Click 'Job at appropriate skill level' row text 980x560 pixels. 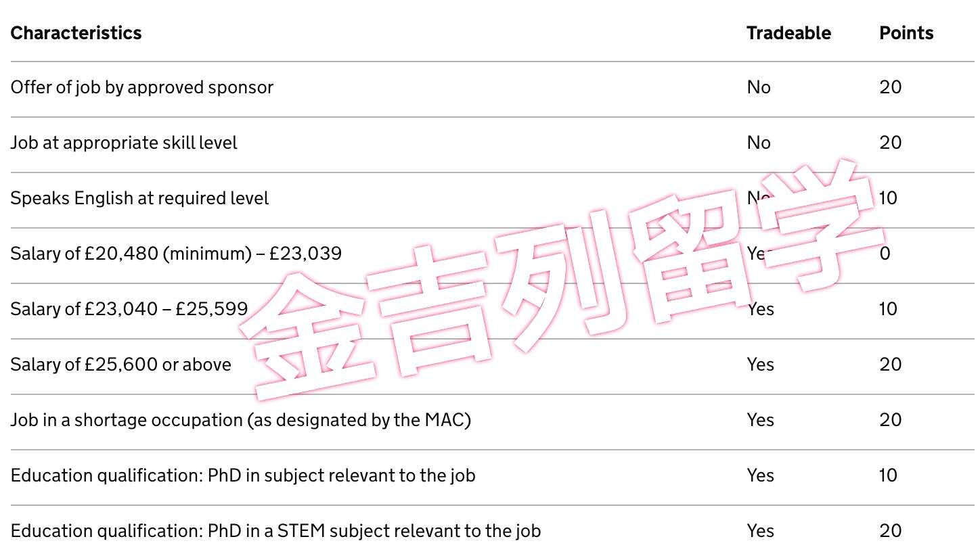124,143
